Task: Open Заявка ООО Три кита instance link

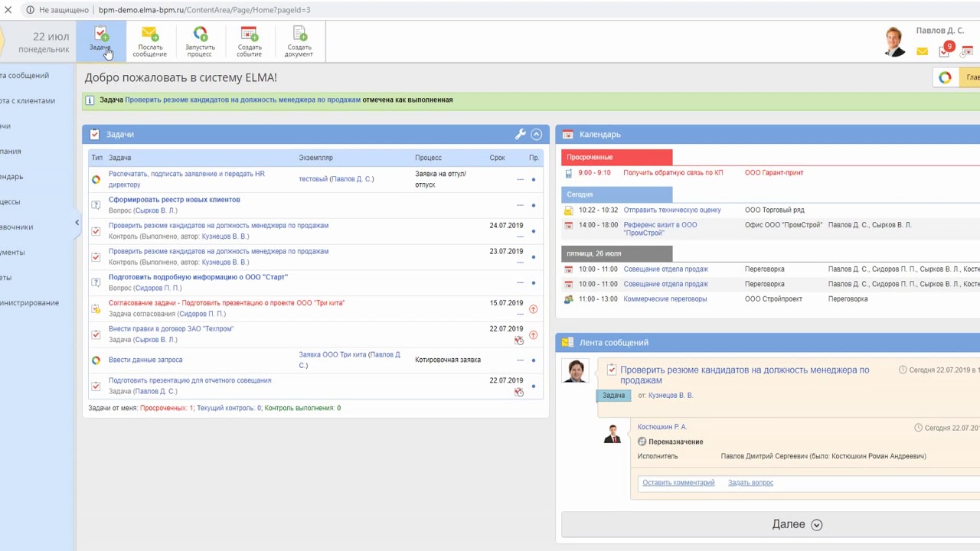Action: point(332,355)
